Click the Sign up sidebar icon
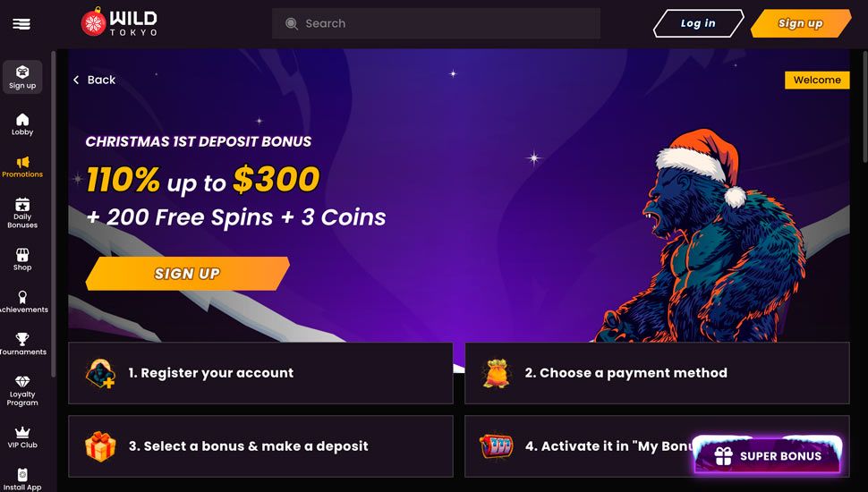 [22, 77]
